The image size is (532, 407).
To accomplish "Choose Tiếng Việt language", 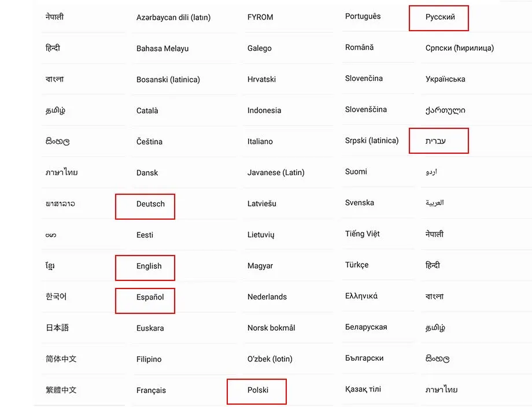I will [x=362, y=234].
